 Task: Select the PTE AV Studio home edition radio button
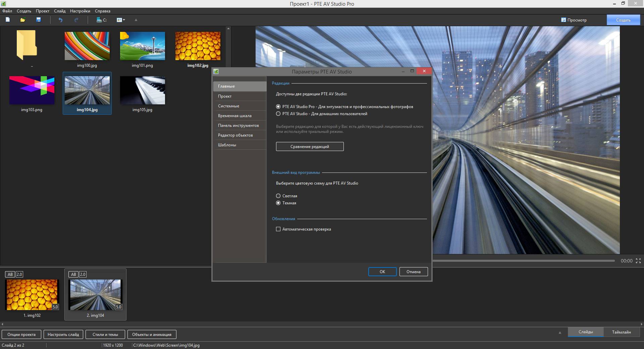(278, 114)
